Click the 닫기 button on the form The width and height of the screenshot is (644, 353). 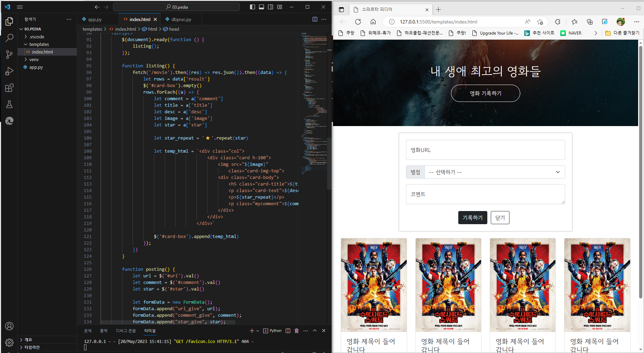[x=500, y=218]
